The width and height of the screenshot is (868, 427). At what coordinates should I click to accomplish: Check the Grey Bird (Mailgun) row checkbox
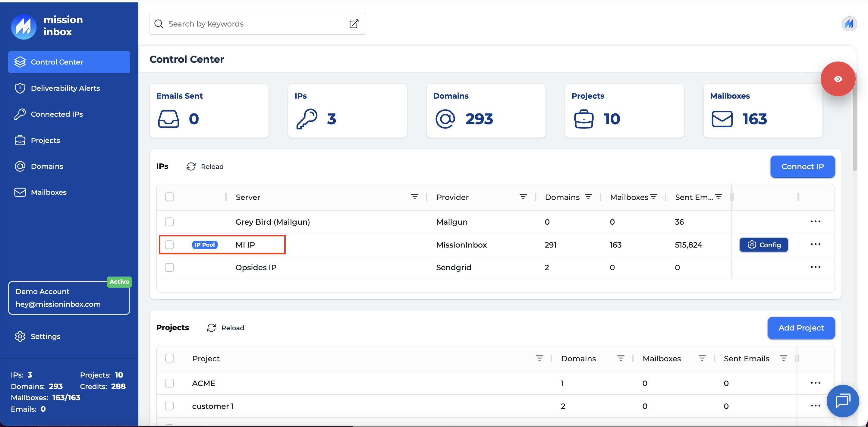(x=169, y=222)
